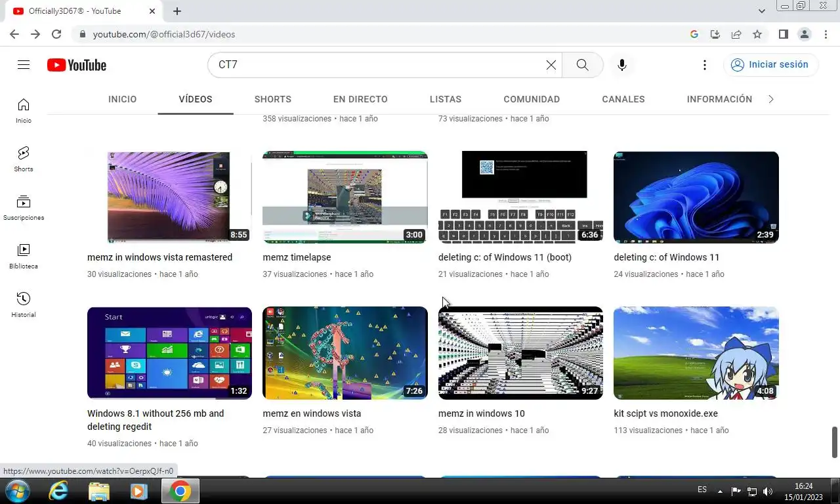
Task: Toggle the browser side panel
Action: (783, 34)
